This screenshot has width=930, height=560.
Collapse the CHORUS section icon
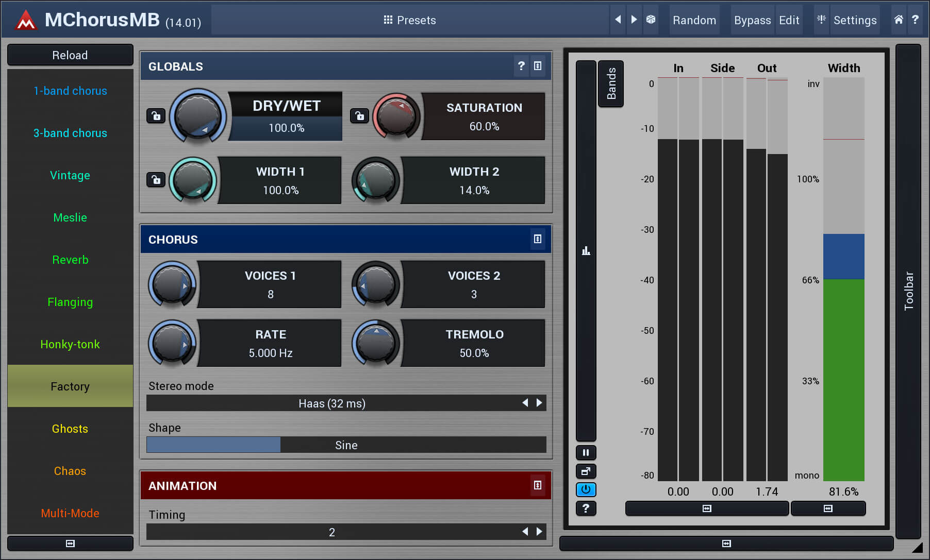coord(538,239)
